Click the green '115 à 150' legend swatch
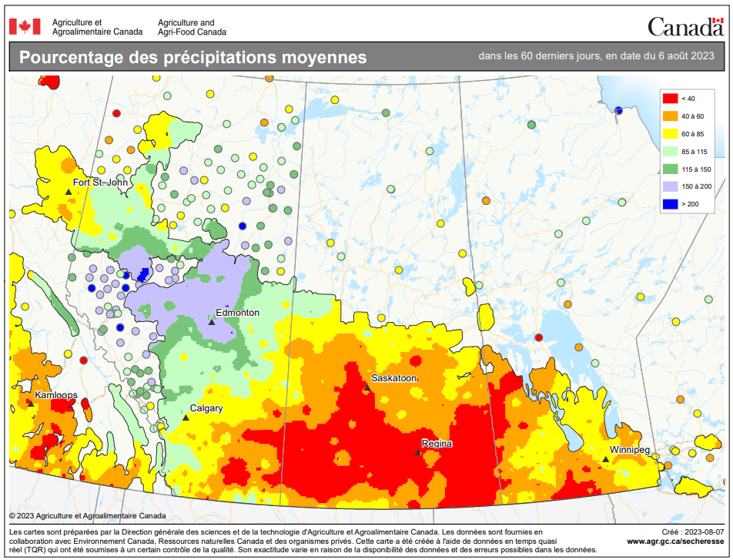The image size is (733, 560). tap(670, 169)
